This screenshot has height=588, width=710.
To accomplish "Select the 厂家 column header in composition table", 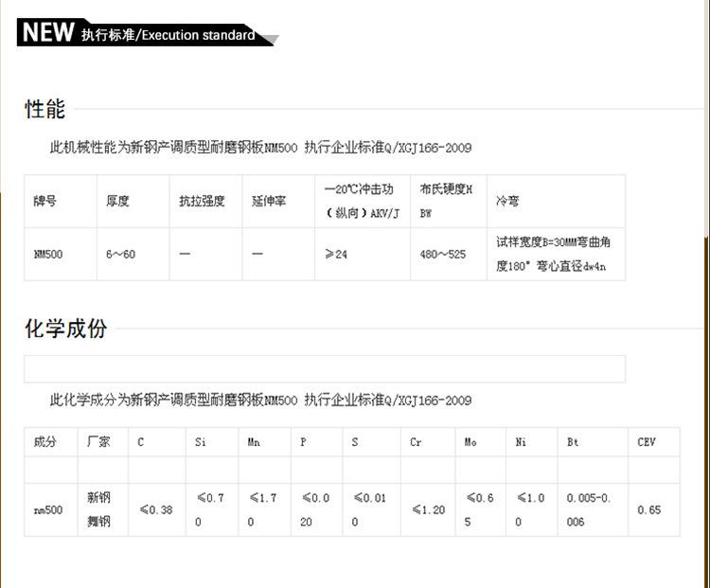I will point(103,441).
